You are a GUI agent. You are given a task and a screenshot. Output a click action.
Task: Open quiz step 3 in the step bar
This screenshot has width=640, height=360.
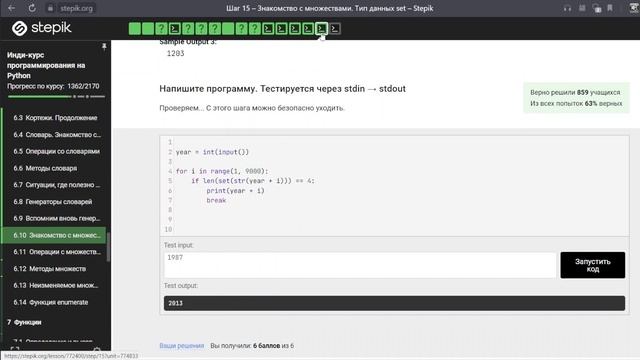click(x=161, y=29)
